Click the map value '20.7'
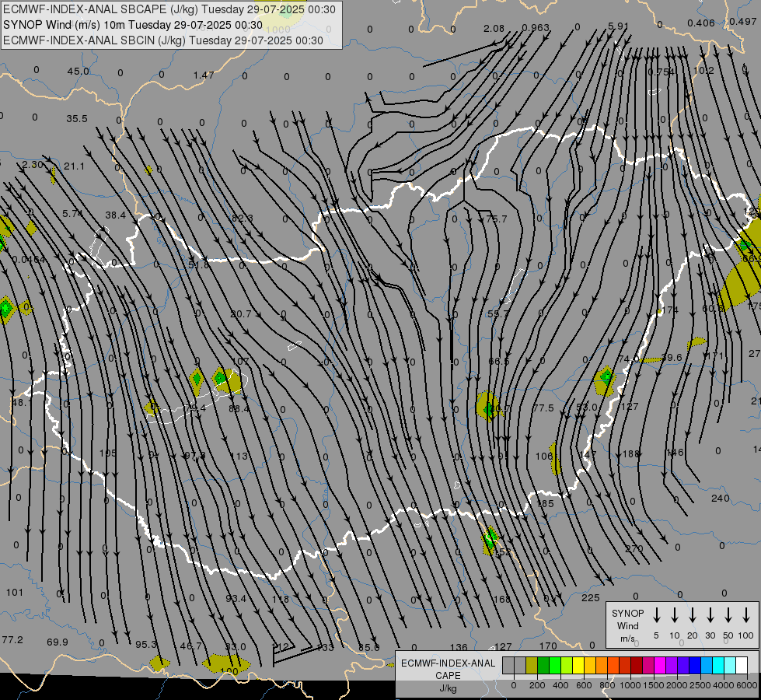 (241, 313)
